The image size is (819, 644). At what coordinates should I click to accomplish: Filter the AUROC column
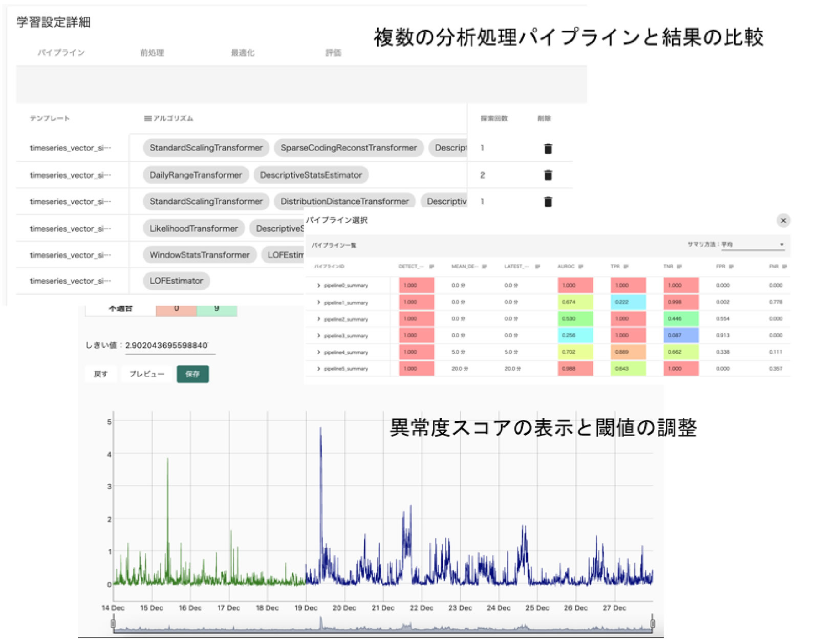tap(580, 267)
